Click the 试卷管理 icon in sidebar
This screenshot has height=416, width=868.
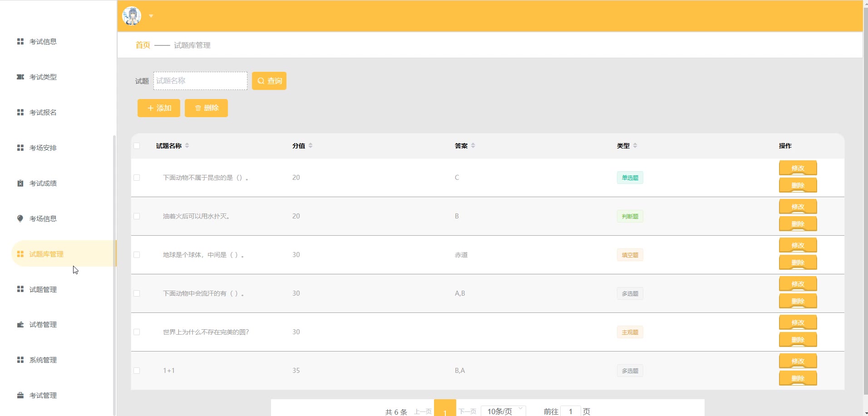[x=20, y=324]
